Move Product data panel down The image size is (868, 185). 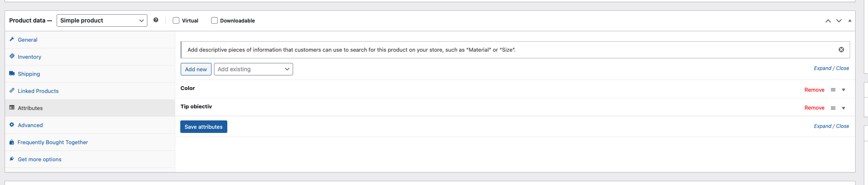point(839,21)
